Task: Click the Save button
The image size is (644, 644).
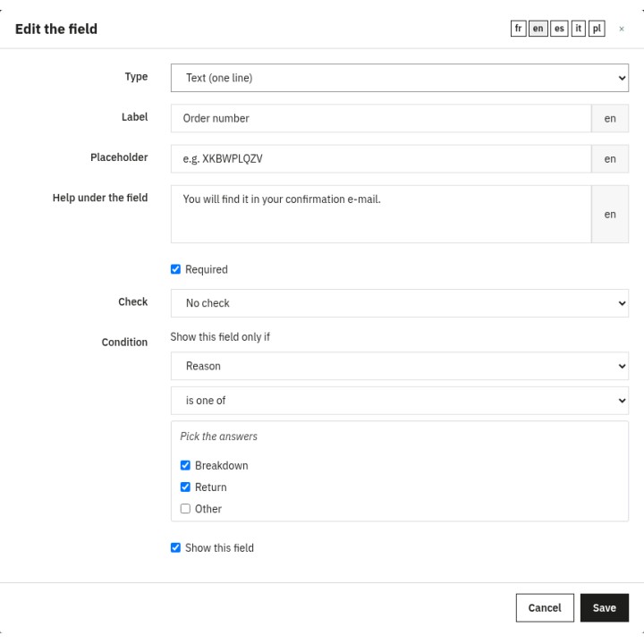Action: click(x=604, y=607)
